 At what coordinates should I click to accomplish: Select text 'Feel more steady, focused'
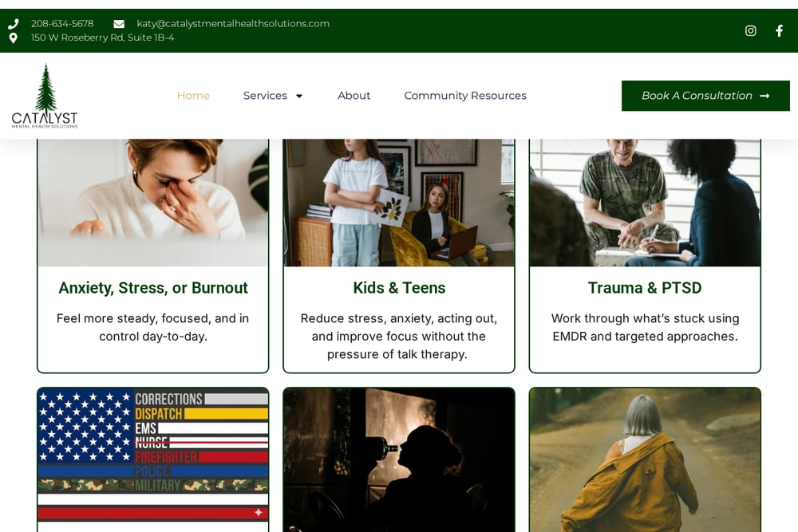click(134, 318)
